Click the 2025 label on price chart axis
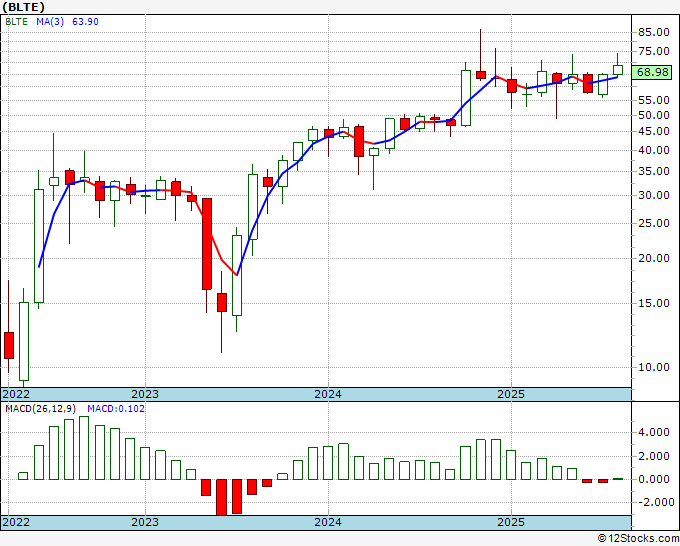The image size is (680, 546). (x=511, y=394)
